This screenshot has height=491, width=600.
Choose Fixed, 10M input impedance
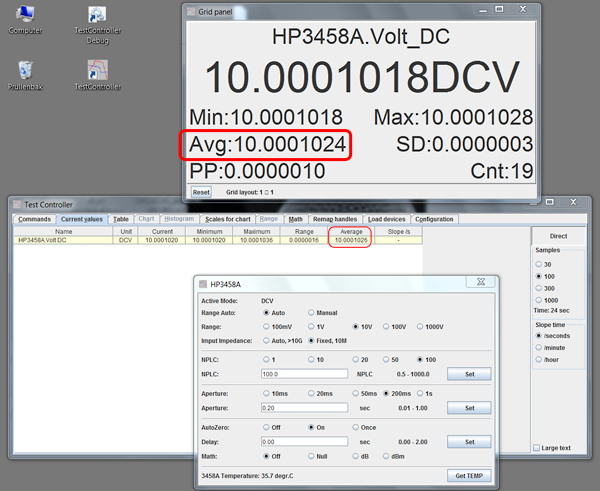[x=311, y=341]
